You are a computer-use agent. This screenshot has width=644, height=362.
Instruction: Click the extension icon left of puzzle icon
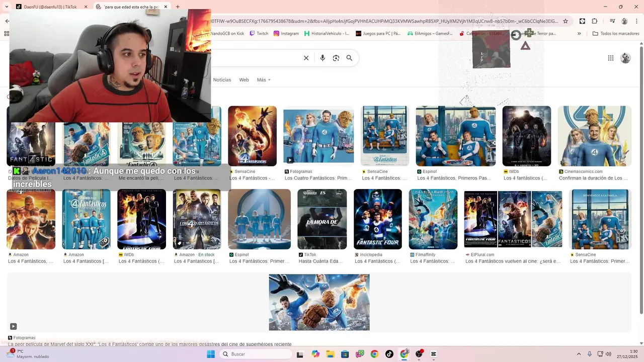coord(582,21)
